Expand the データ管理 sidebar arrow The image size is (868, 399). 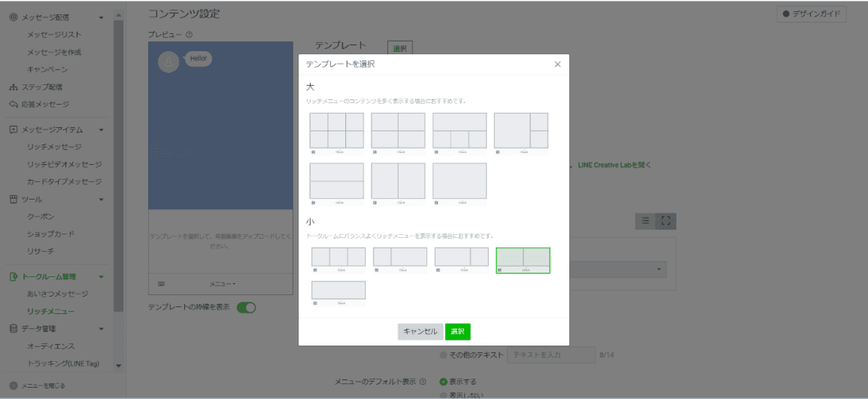click(x=102, y=329)
